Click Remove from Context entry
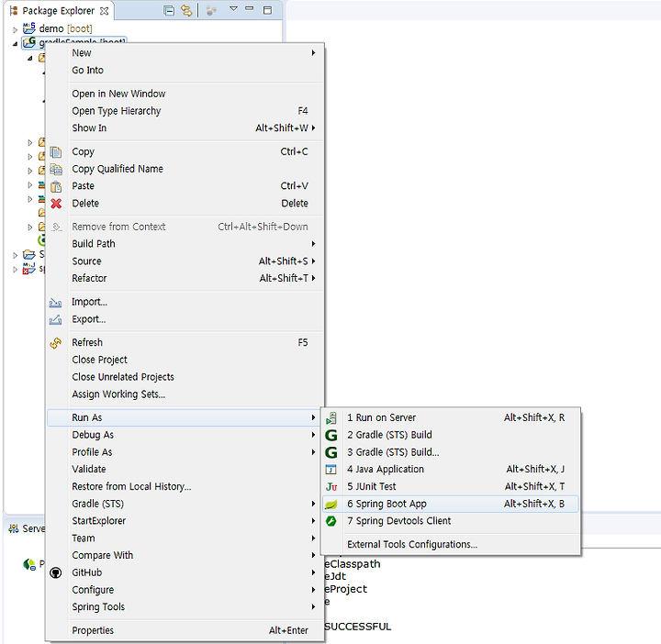Viewport: 661px width, 644px height. 185,227
